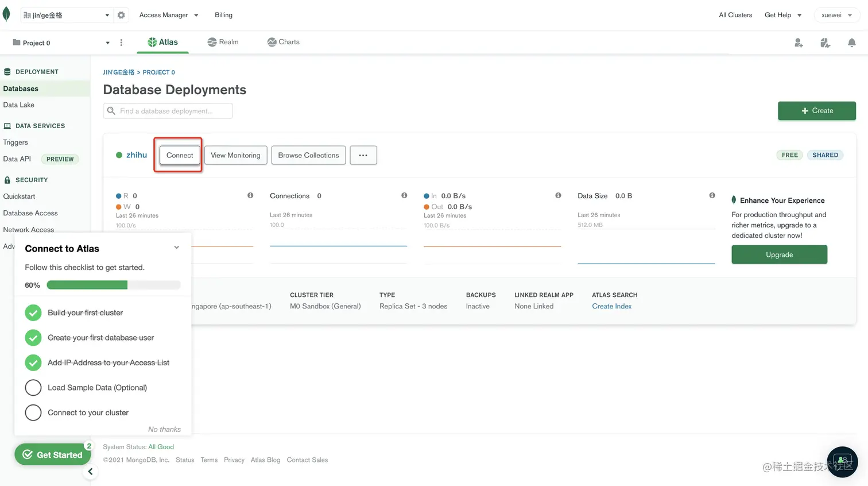Click the MongoDB leaf logo
868x486 pixels.
[x=6, y=15]
